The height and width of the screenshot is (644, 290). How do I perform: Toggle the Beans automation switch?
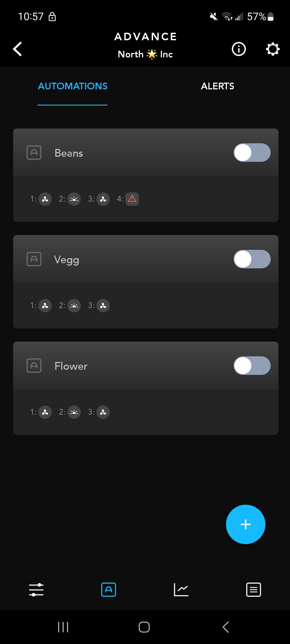(x=252, y=153)
